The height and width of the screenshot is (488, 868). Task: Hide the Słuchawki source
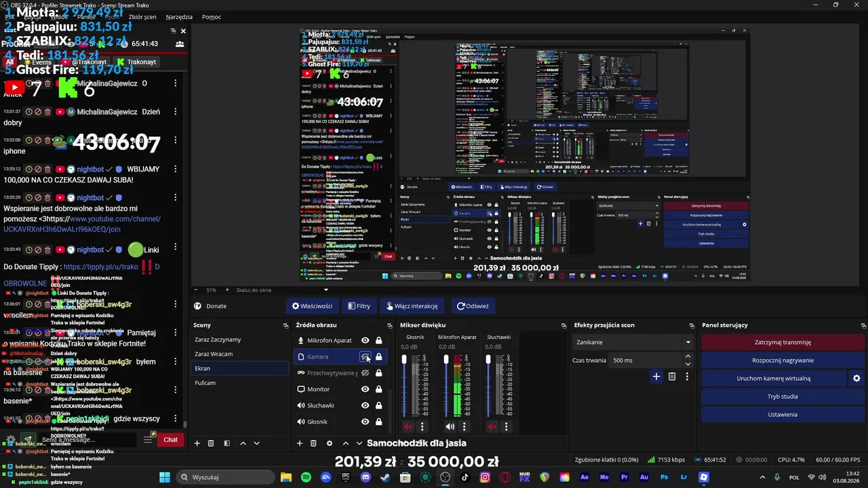pyautogui.click(x=365, y=405)
